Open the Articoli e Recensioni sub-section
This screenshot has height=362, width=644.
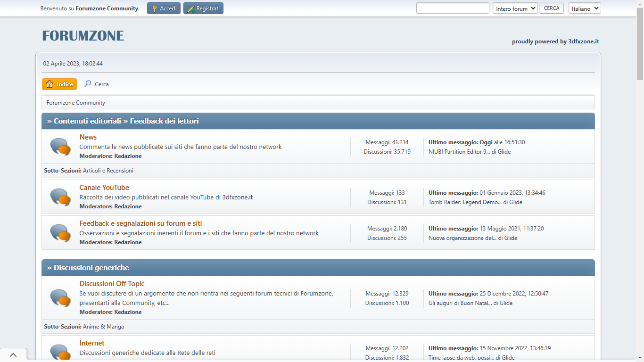coord(108,171)
